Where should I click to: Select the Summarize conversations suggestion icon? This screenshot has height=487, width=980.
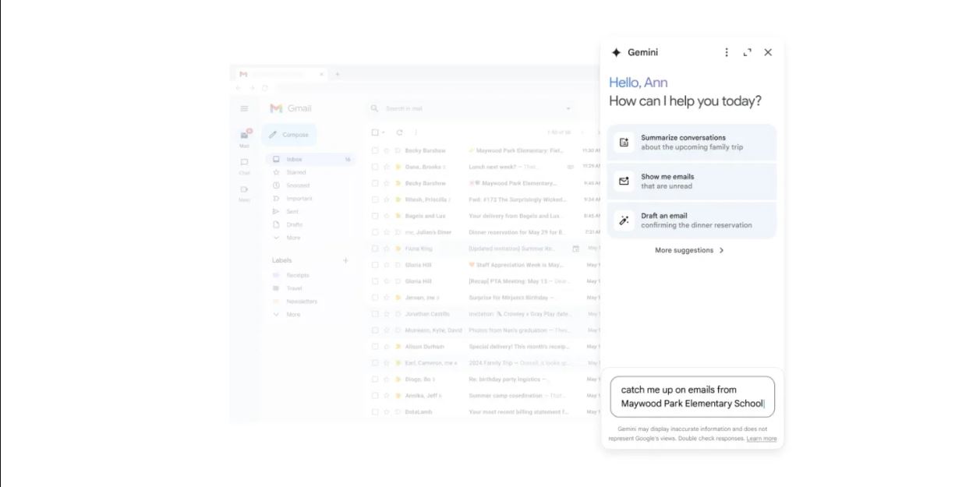point(624,142)
